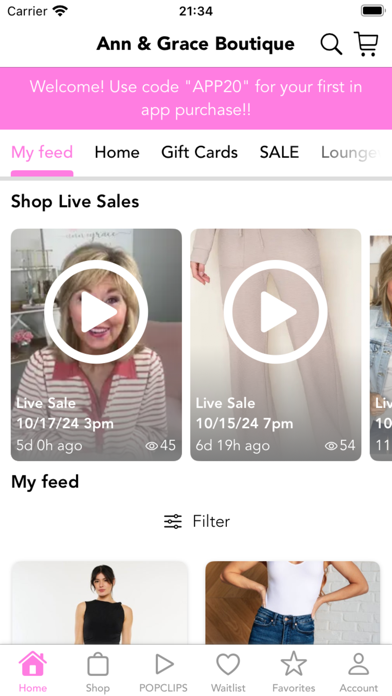
Task: Open the SALE tab
Action: pyautogui.click(x=279, y=152)
